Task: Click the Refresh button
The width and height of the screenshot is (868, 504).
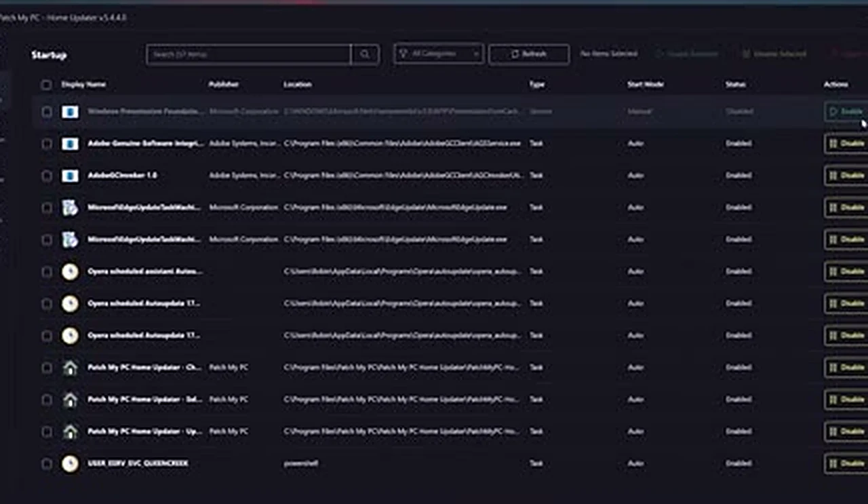Action: (x=528, y=54)
